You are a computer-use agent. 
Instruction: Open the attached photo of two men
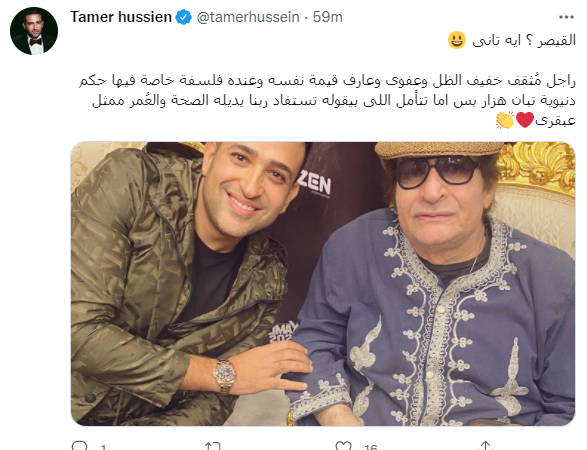[323, 284]
